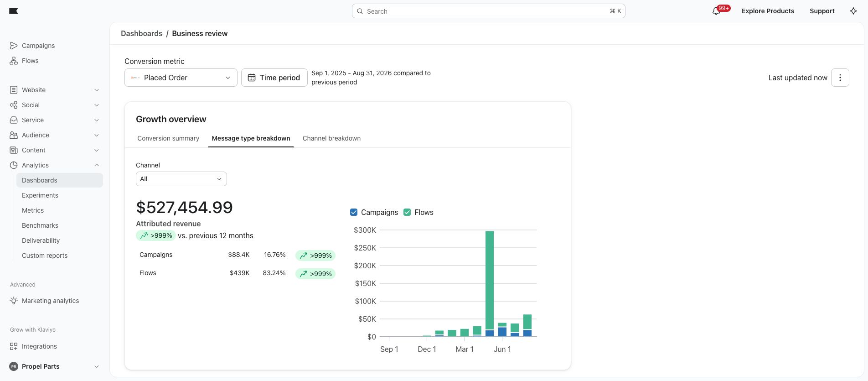
Task: Click the Business review breadcrumb title
Action: click(200, 33)
